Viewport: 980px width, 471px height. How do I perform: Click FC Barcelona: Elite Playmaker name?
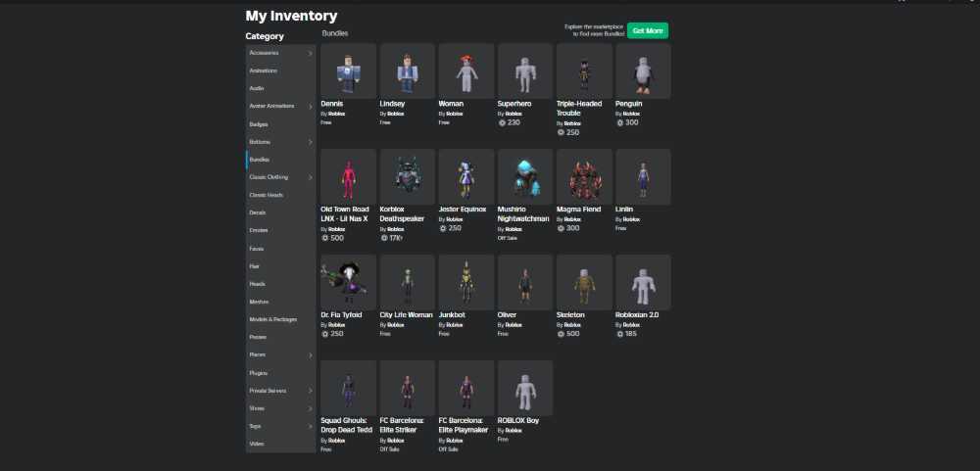point(464,425)
